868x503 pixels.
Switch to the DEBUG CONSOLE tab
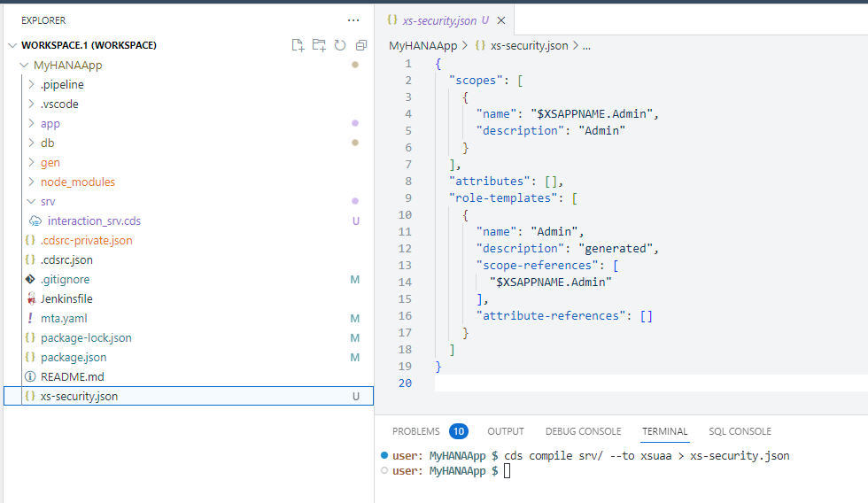click(x=583, y=431)
